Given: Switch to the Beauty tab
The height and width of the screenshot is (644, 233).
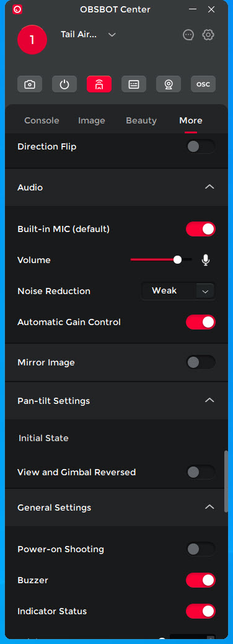Looking at the screenshot, I should click(141, 120).
